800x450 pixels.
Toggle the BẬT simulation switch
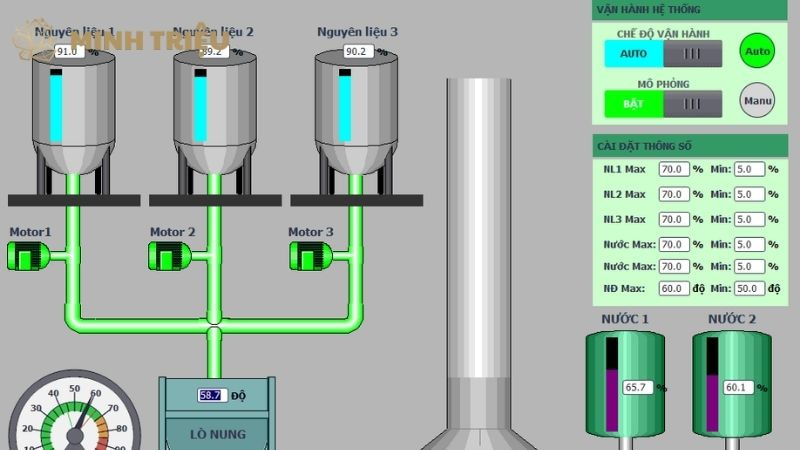662,103
